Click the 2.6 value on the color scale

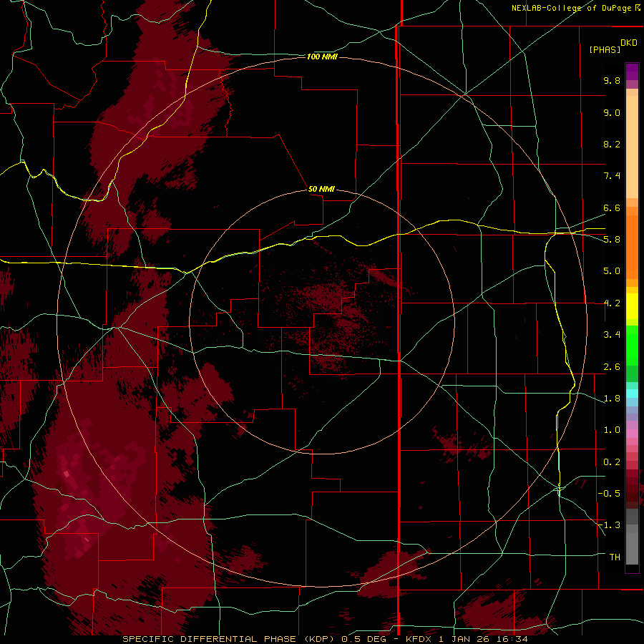(612, 367)
